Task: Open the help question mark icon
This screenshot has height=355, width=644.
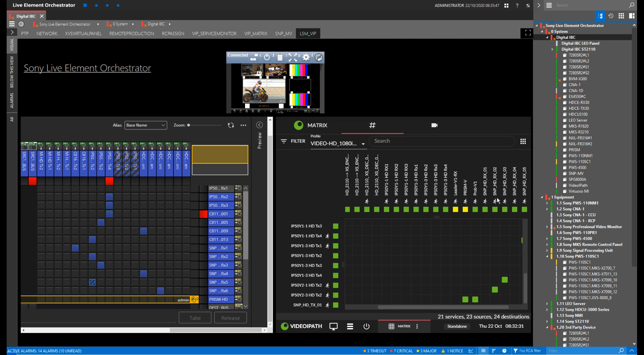Action: click(517, 5)
